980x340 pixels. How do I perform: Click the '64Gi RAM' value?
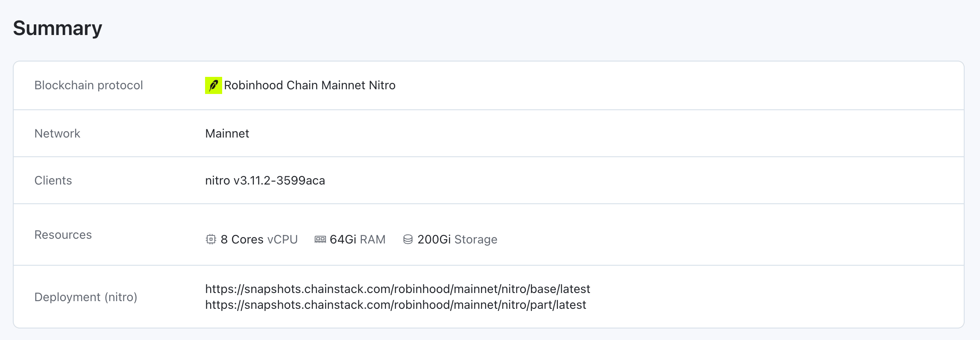(x=358, y=240)
